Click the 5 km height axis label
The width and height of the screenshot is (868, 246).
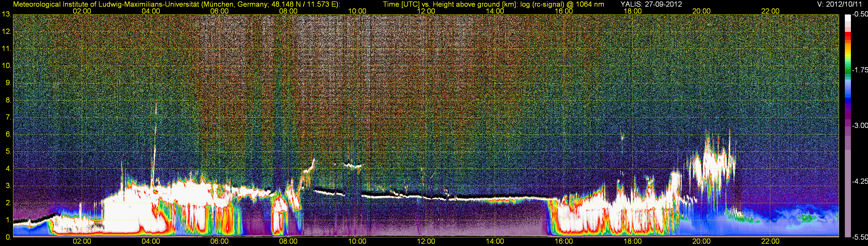(8, 151)
